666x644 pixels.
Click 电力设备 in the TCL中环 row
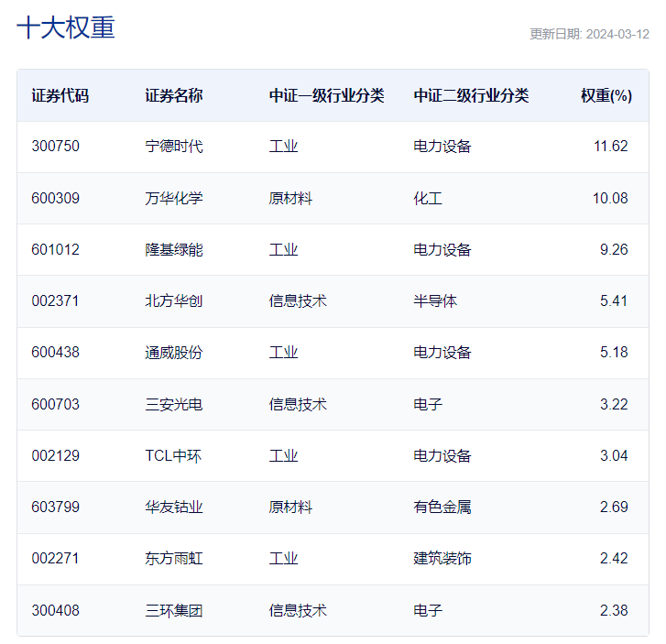pyautogui.click(x=442, y=455)
